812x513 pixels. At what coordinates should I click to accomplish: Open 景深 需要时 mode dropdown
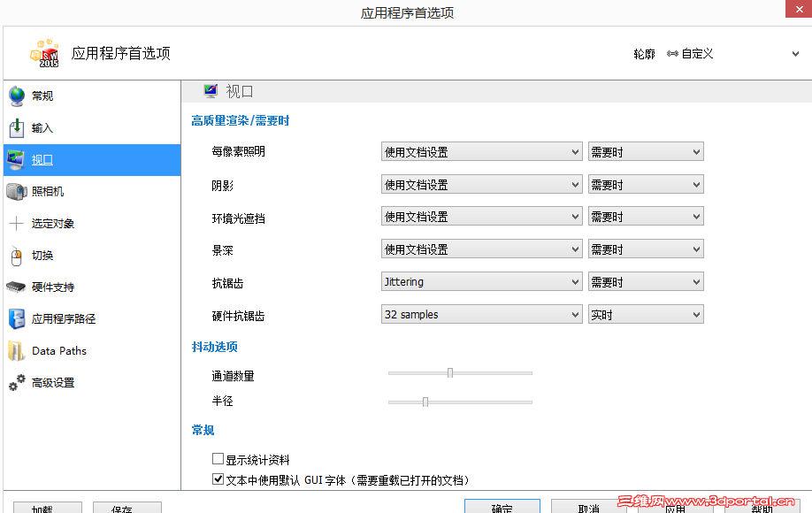[646, 249]
